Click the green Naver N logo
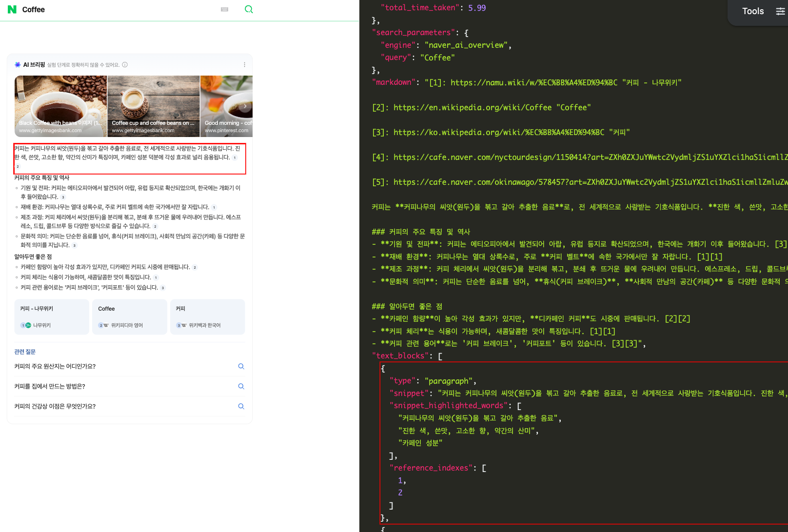Viewport: 788px width, 532px height. [12, 9]
